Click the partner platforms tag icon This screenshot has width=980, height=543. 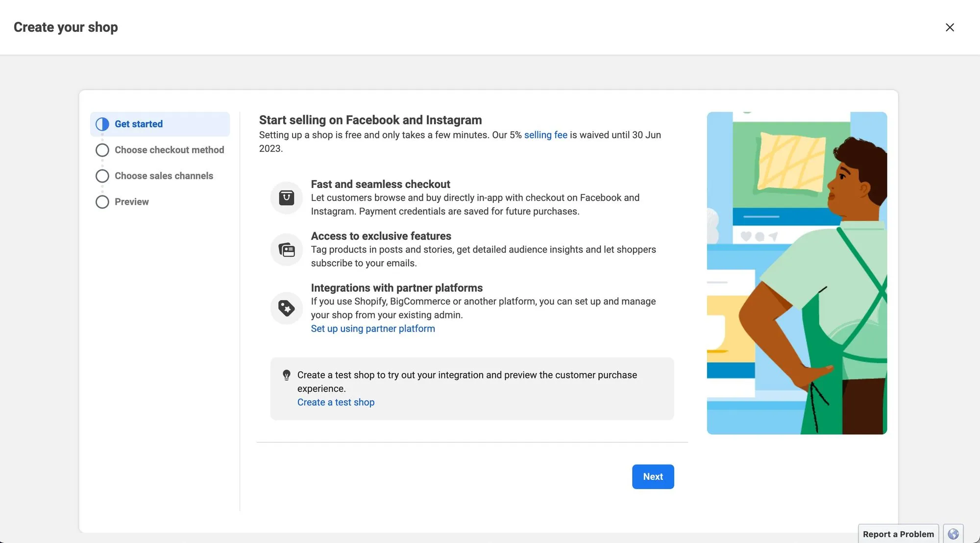[x=287, y=308]
